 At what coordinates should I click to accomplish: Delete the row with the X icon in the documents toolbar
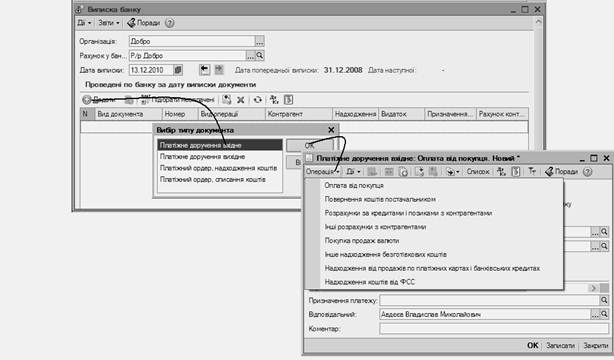[241, 100]
